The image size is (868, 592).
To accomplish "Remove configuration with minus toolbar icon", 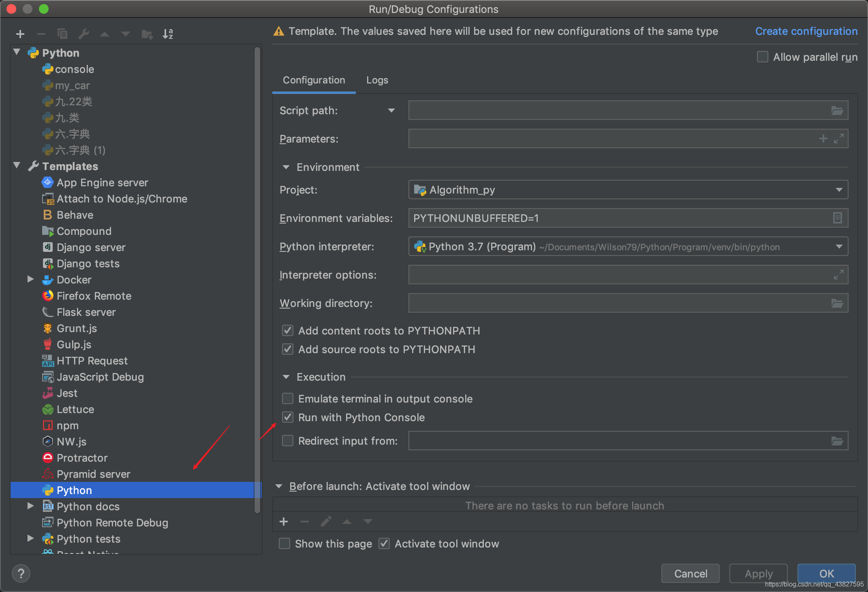I will coord(41,34).
